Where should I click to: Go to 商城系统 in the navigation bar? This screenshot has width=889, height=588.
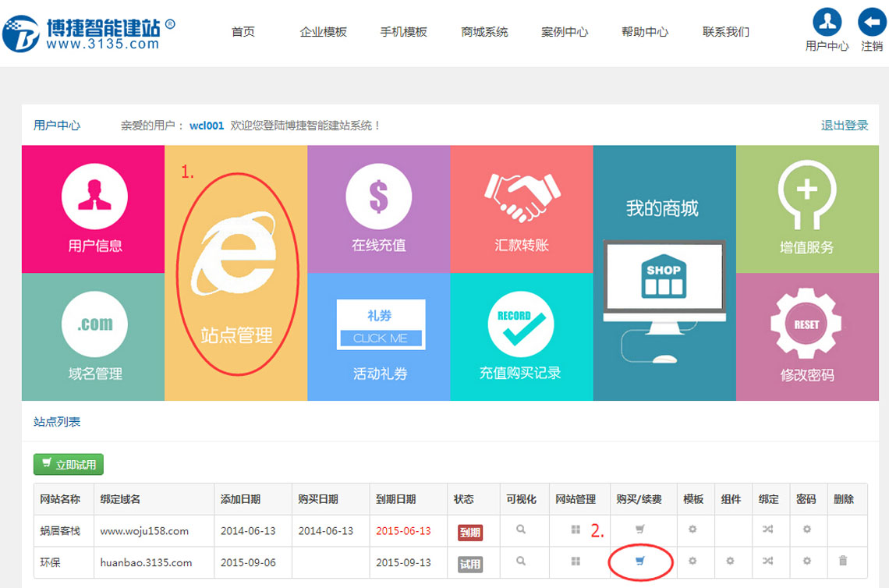[x=484, y=32]
